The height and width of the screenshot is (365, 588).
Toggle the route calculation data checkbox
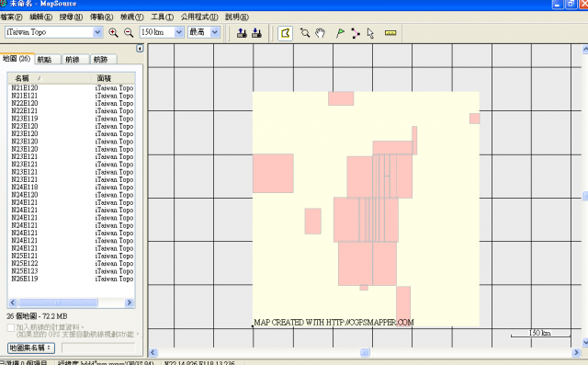pyautogui.click(x=11, y=327)
